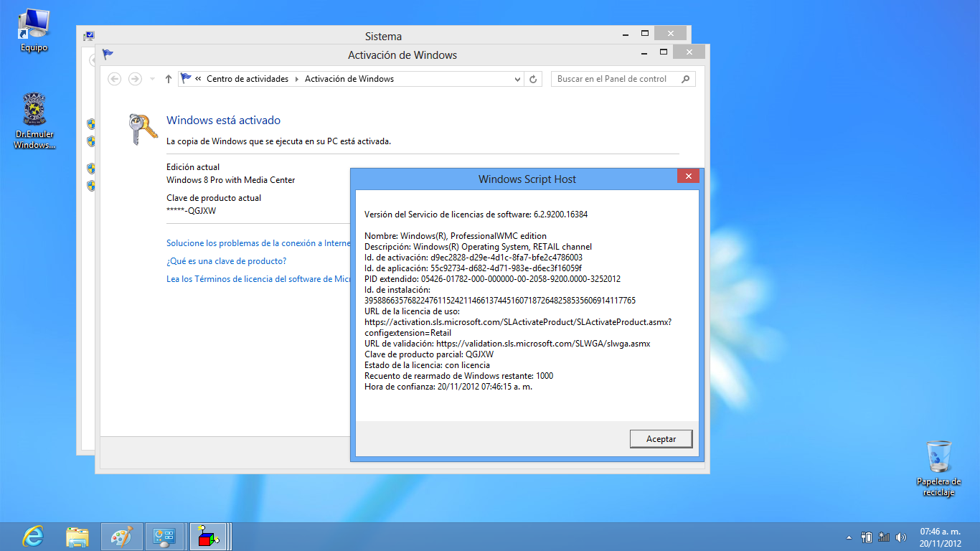The height and width of the screenshot is (551, 980).
Task: Click Recuento de rearmado de Windows restante line
Action: pos(458,376)
